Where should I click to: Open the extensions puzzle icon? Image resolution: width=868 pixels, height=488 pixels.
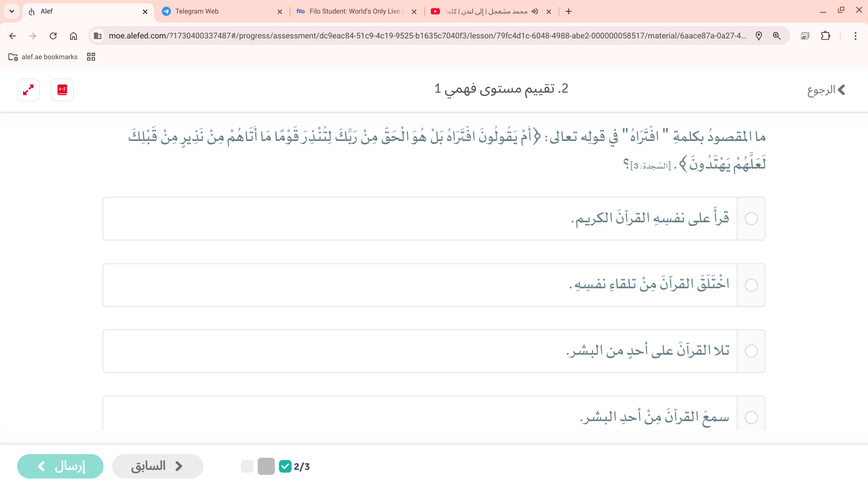click(826, 36)
